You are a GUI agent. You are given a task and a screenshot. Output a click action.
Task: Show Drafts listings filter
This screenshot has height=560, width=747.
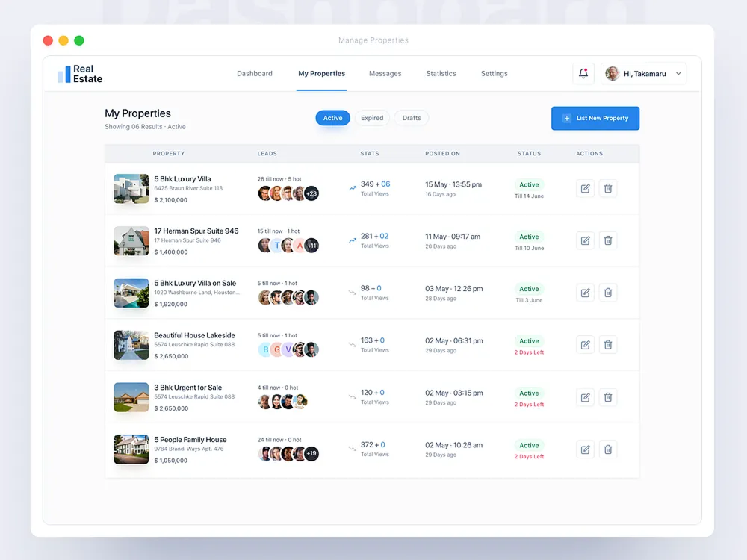coord(412,118)
